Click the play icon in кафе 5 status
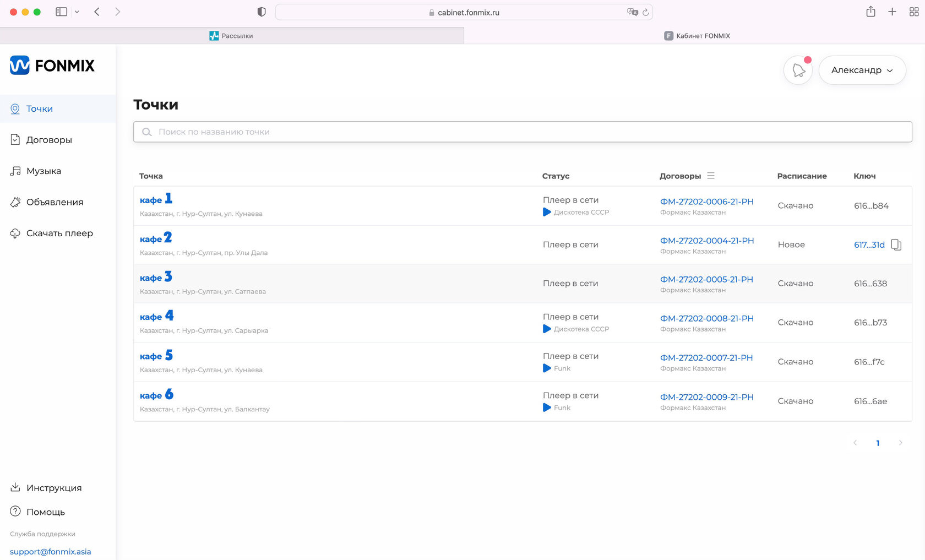 pos(547,368)
